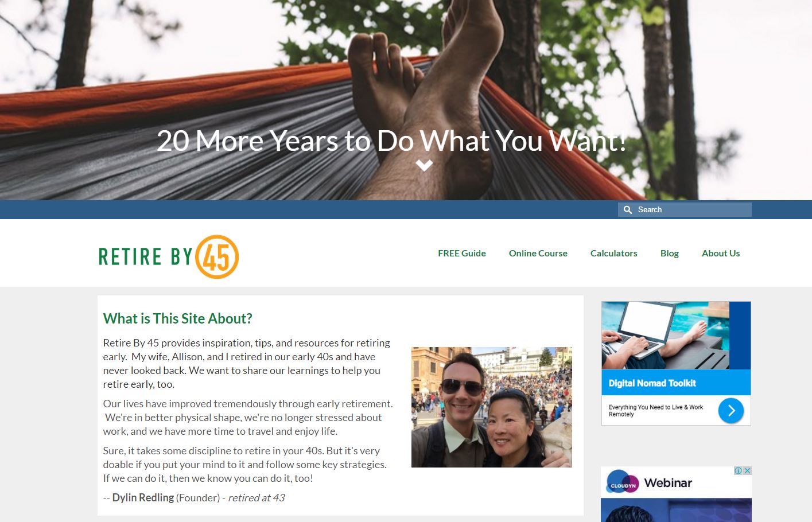Click the '20 More Years' hero headline
This screenshot has width=812, height=522.
pos(391,141)
